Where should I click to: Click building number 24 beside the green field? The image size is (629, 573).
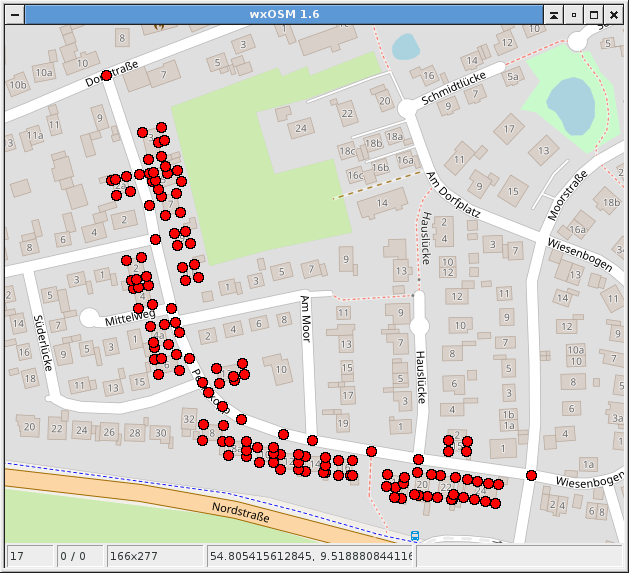pos(301,128)
